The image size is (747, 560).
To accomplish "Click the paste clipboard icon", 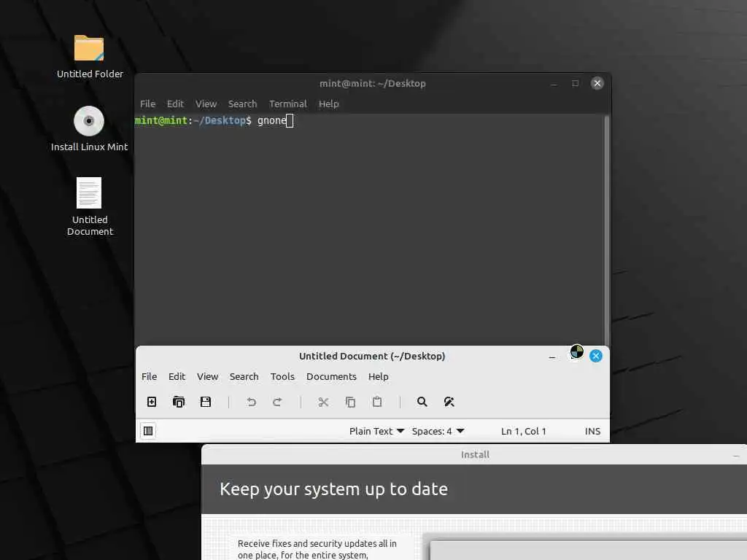I will pos(377,402).
